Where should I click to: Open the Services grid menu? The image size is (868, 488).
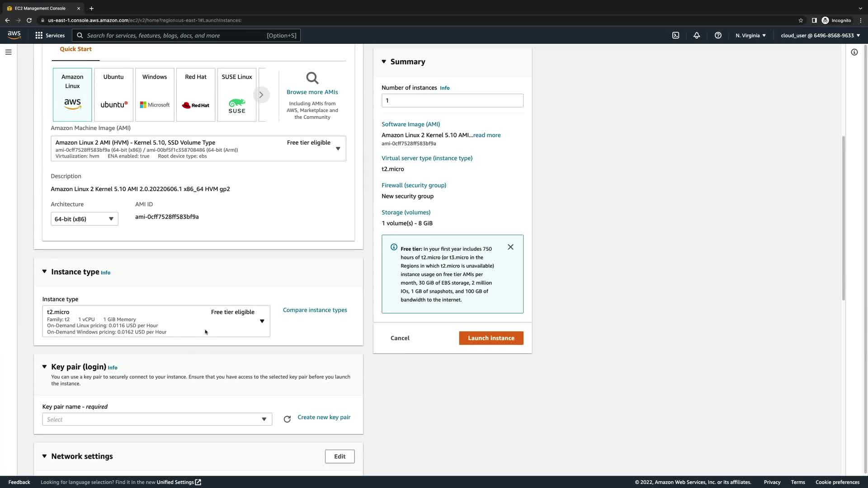pyautogui.click(x=50, y=35)
